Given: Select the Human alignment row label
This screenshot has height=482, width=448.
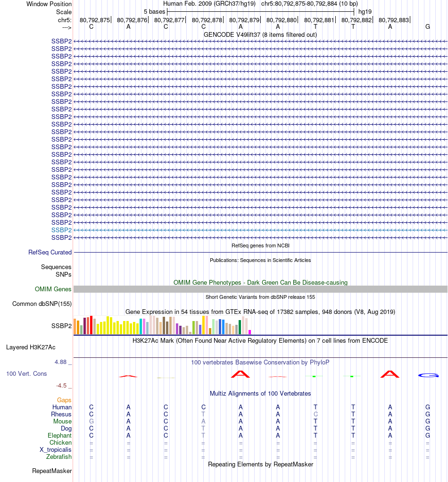Looking at the screenshot, I should pos(62,407).
